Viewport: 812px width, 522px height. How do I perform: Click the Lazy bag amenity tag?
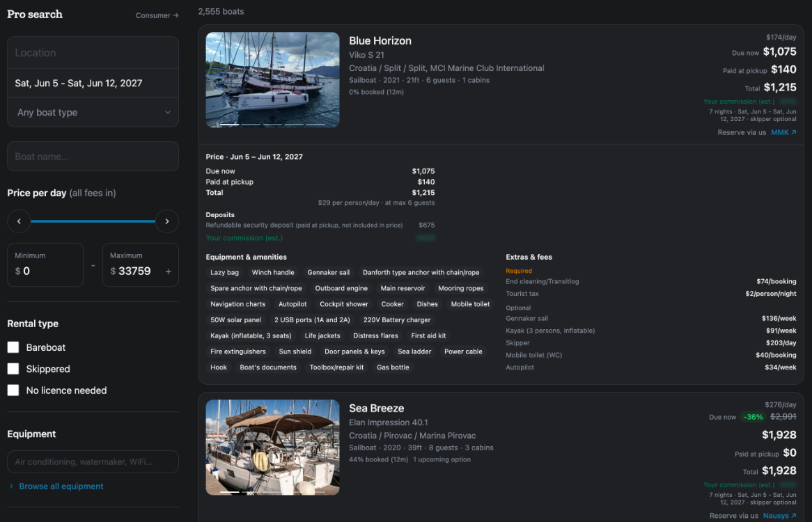[x=224, y=273]
